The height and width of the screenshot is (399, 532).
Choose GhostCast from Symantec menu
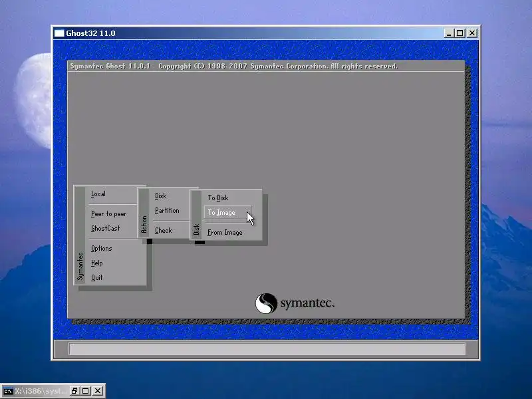106,228
